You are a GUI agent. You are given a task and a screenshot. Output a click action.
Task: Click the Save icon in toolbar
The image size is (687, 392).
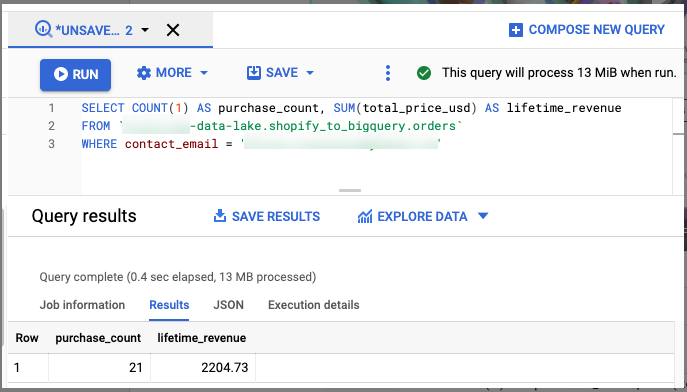[254, 73]
